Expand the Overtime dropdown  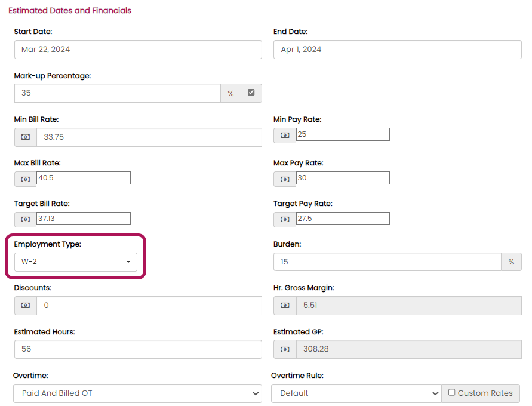(137, 393)
